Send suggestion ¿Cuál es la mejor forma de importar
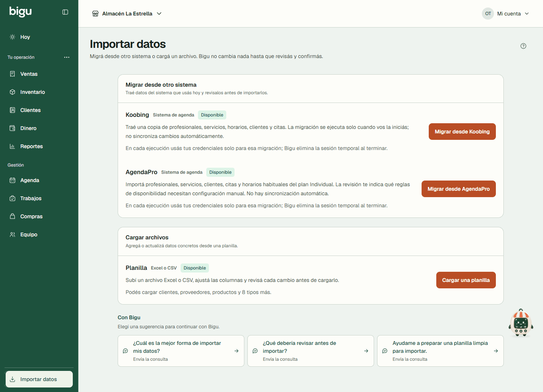This screenshot has width=543, height=392. [181, 351]
